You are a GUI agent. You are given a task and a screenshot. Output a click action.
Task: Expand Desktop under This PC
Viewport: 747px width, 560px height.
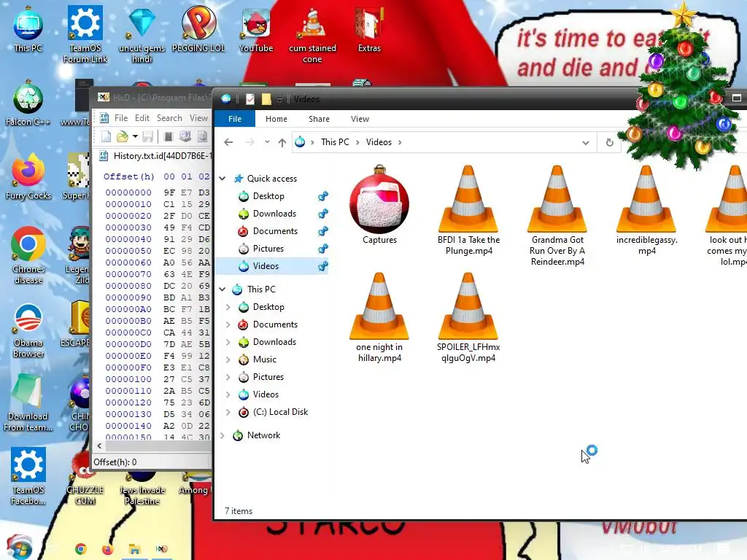click(x=228, y=307)
